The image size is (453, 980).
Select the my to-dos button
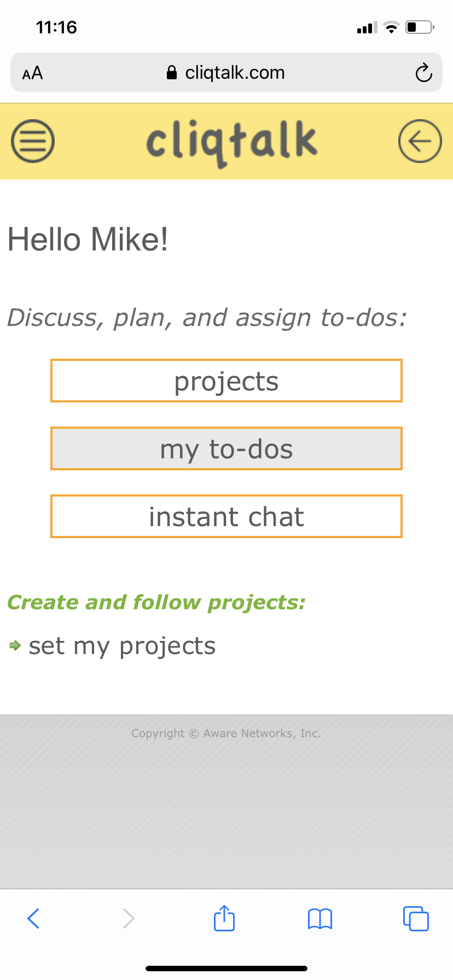pyautogui.click(x=226, y=448)
